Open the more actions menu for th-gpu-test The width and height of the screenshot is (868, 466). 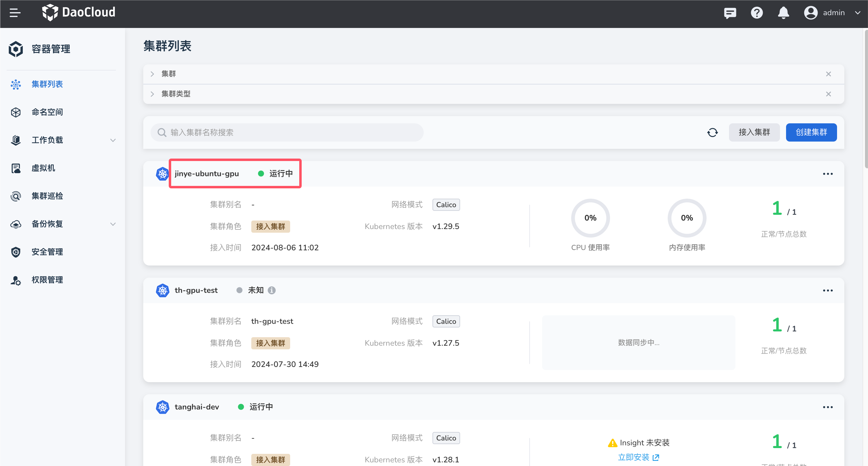pyautogui.click(x=828, y=290)
